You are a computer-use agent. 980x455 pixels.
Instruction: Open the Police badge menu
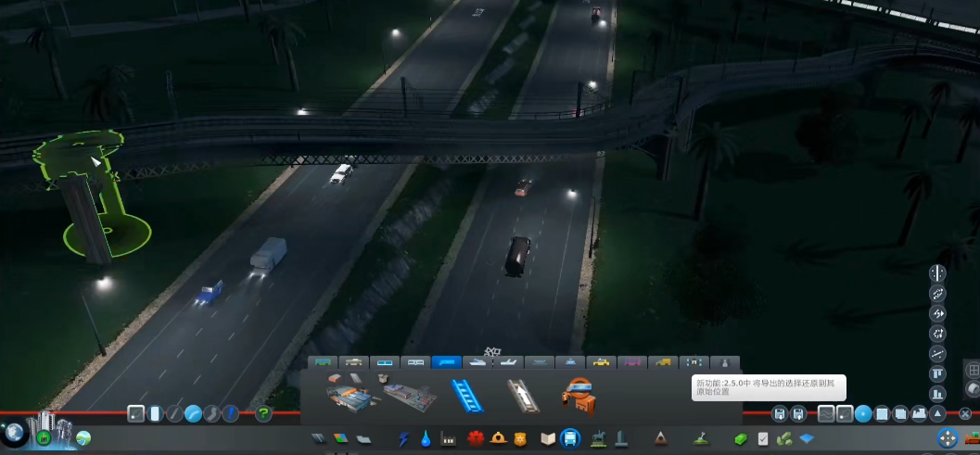click(520, 438)
